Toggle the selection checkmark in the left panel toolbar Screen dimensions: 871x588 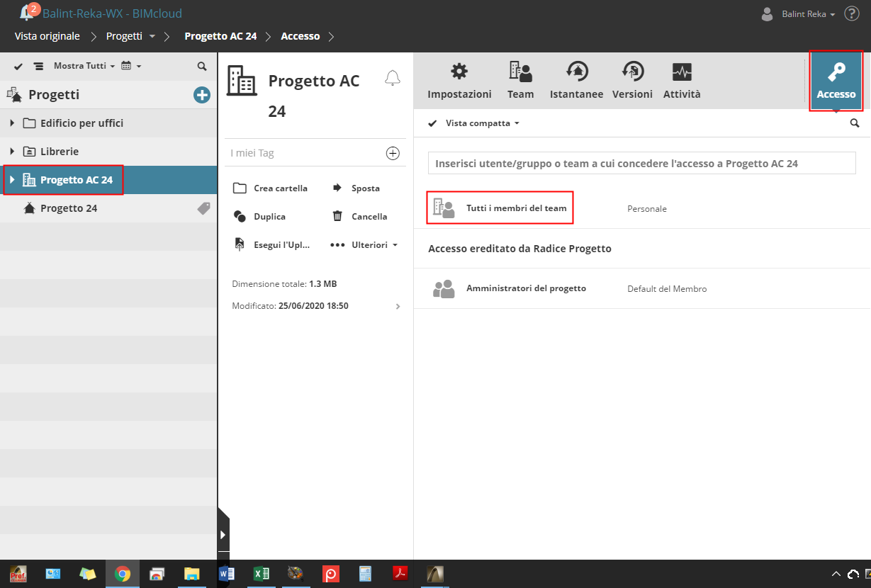(18, 66)
